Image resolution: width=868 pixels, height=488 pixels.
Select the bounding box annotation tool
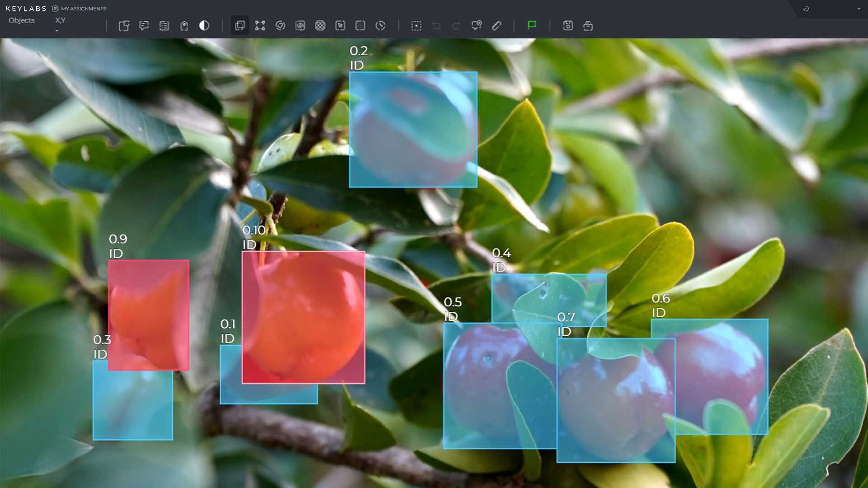tap(240, 26)
